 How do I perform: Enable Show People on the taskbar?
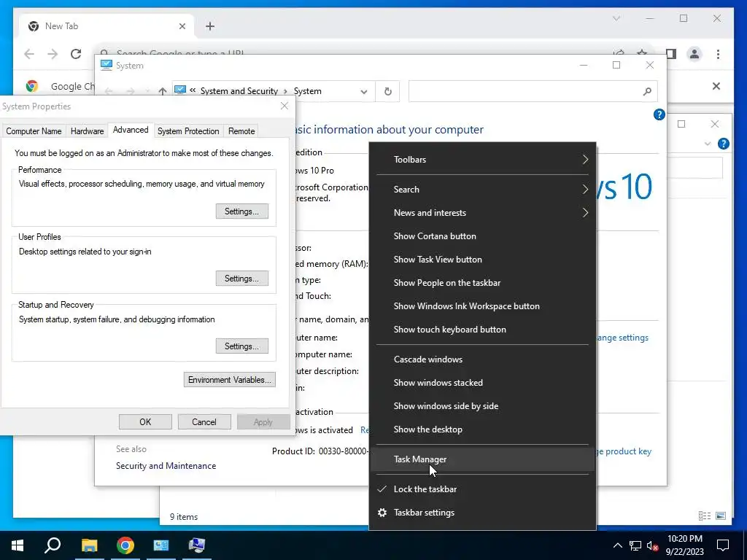482,282
